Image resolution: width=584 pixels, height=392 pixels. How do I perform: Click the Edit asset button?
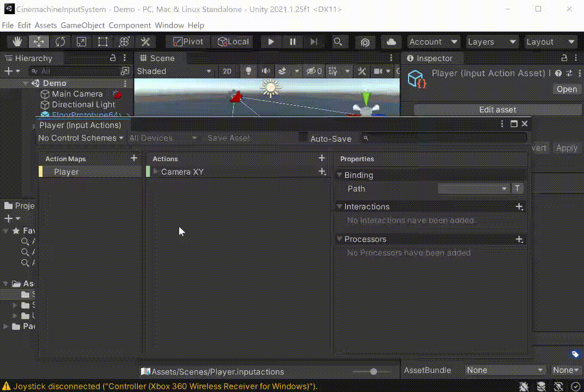click(497, 110)
